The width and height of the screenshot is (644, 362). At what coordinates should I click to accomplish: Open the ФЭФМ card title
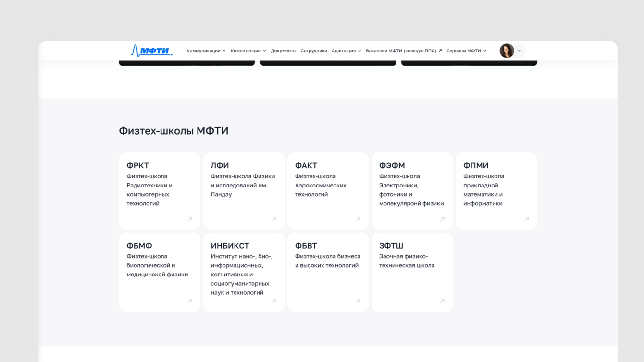pos(392,165)
